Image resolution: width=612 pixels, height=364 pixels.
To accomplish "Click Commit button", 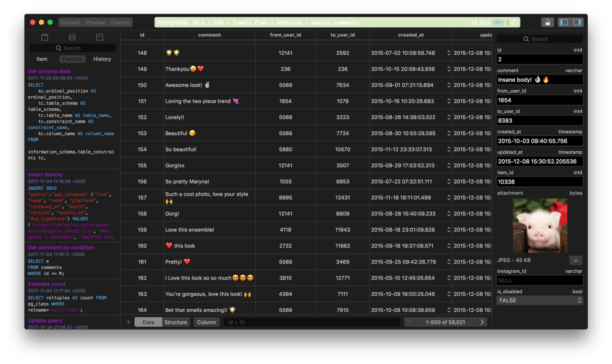I will coord(120,23).
